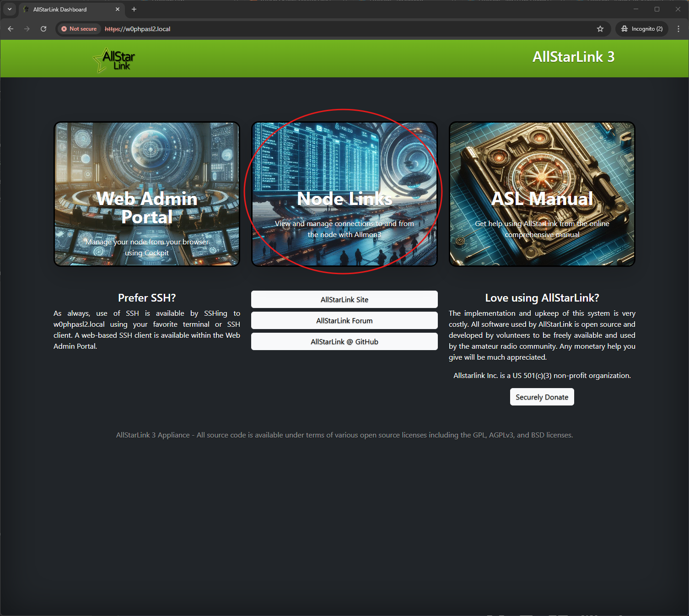Screen dimensions: 689x616
Task: Open a new browser tab
Action: [134, 9]
